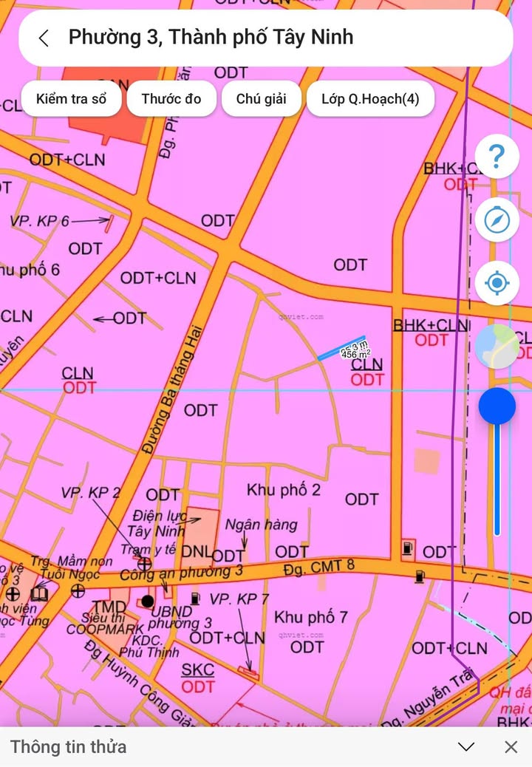Tap the cross marker below Tuổi Ngọc label

coord(78,591)
